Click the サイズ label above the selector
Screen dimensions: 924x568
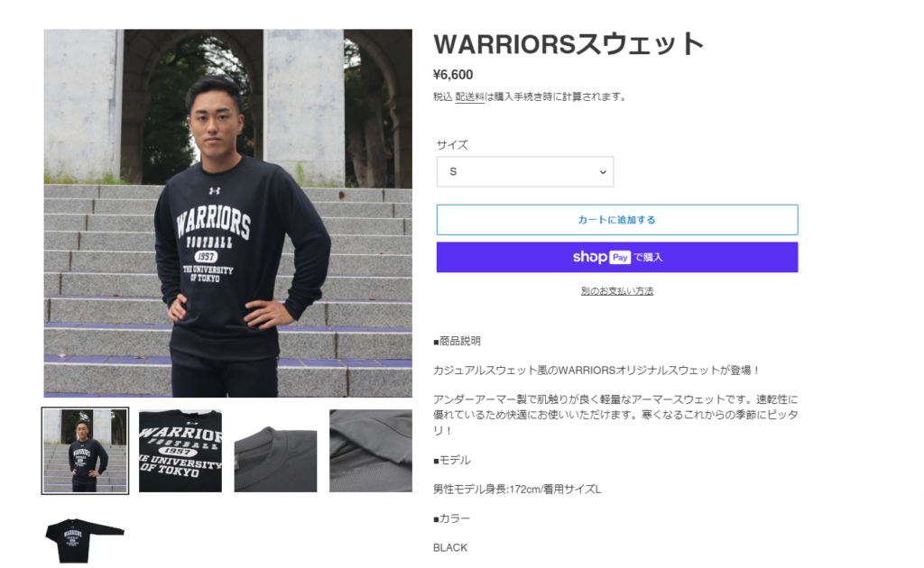click(x=452, y=145)
